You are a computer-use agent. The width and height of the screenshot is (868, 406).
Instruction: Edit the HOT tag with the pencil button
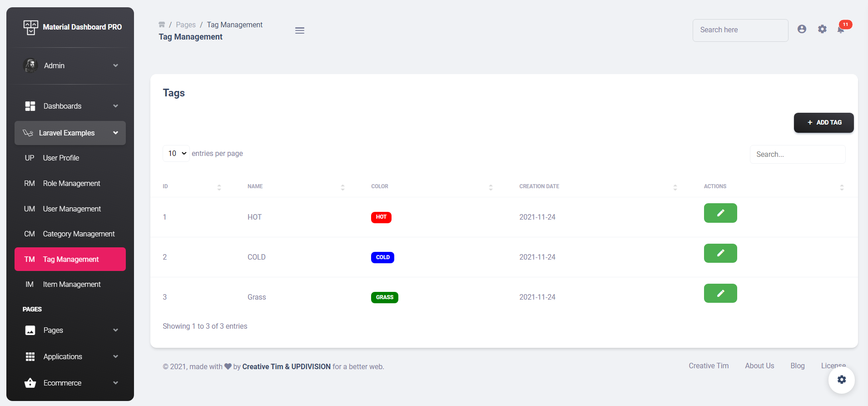pyautogui.click(x=720, y=213)
